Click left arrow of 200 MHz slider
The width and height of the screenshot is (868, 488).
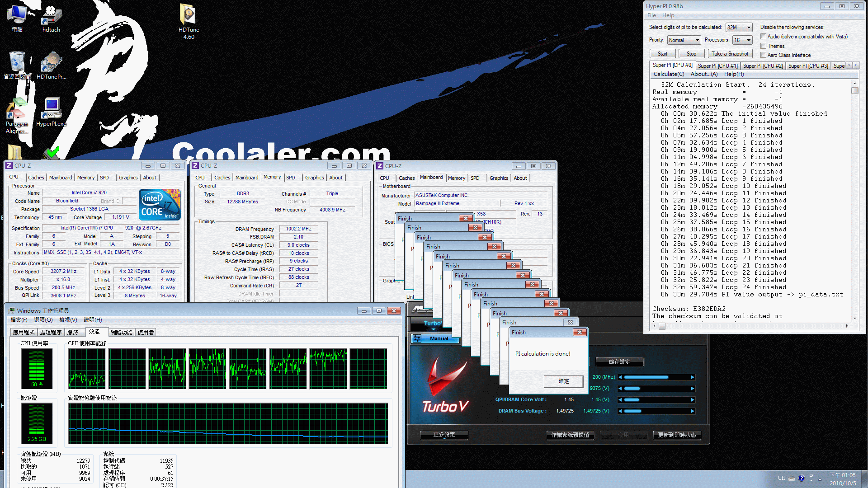(620, 377)
